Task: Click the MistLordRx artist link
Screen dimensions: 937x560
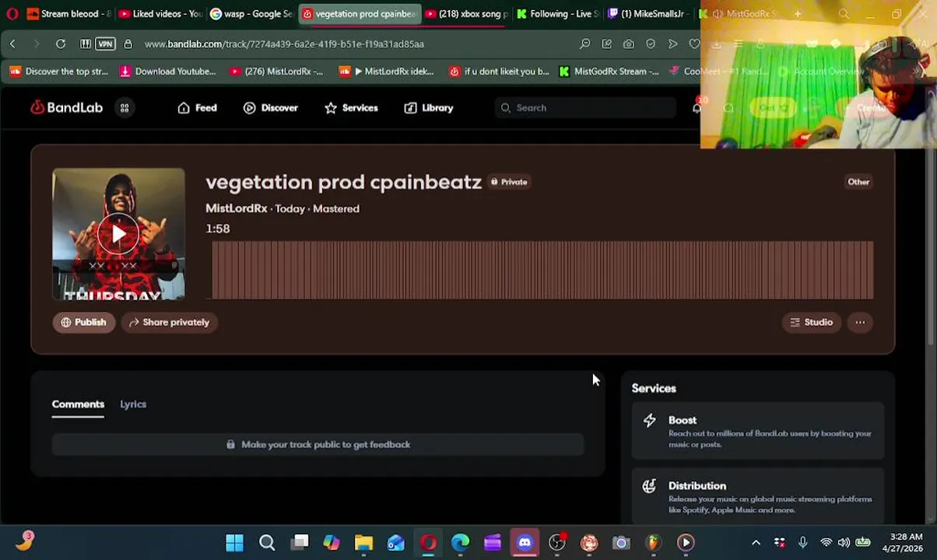Action: 236,208
